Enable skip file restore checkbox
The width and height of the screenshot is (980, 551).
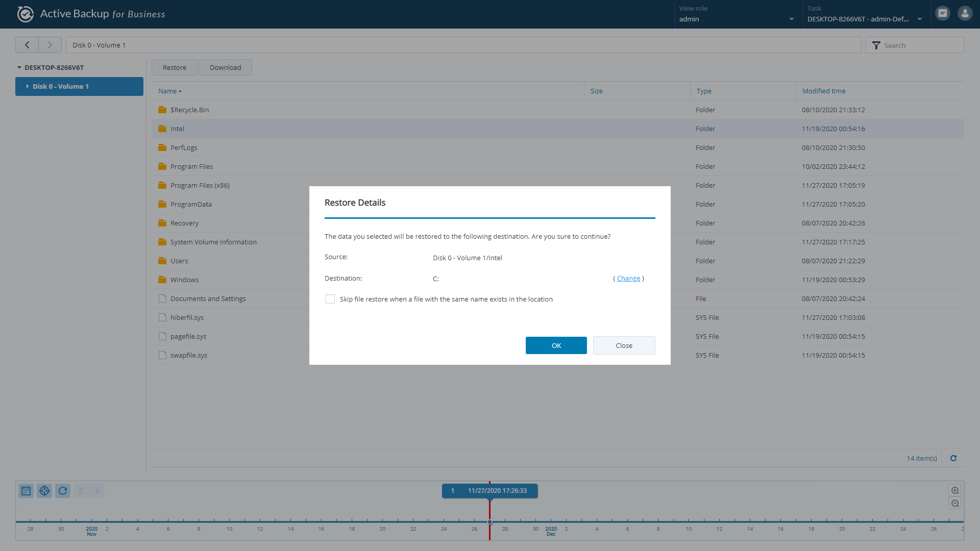(x=330, y=299)
